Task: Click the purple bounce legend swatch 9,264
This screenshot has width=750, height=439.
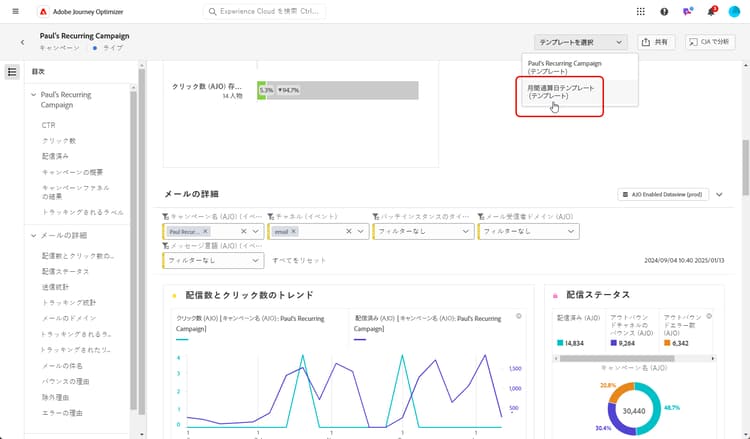Action: point(614,343)
